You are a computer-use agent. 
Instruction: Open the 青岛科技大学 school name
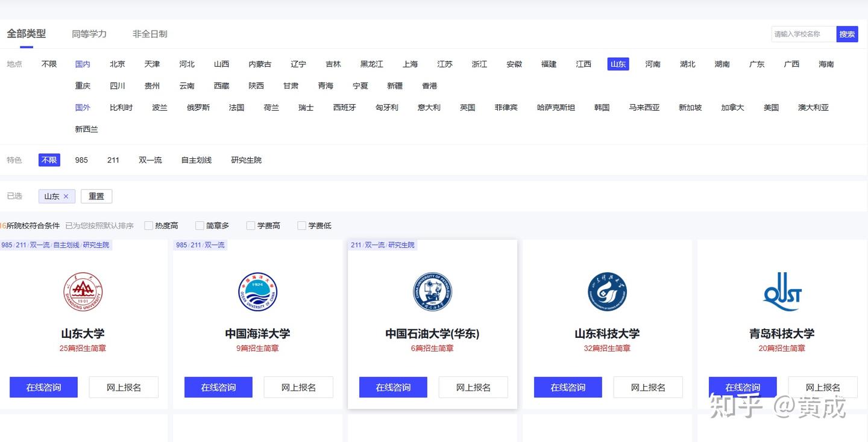pos(782,334)
